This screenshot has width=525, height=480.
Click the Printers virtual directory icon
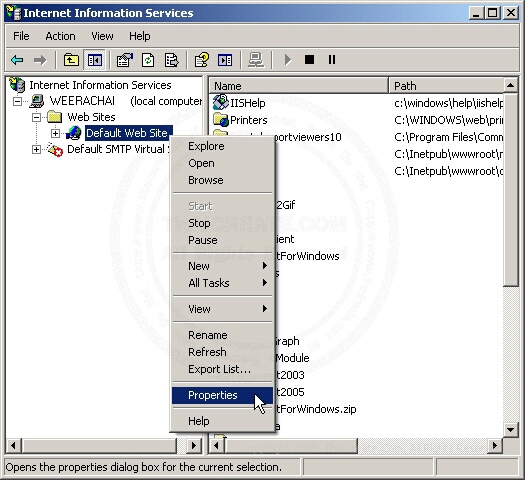[x=220, y=119]
